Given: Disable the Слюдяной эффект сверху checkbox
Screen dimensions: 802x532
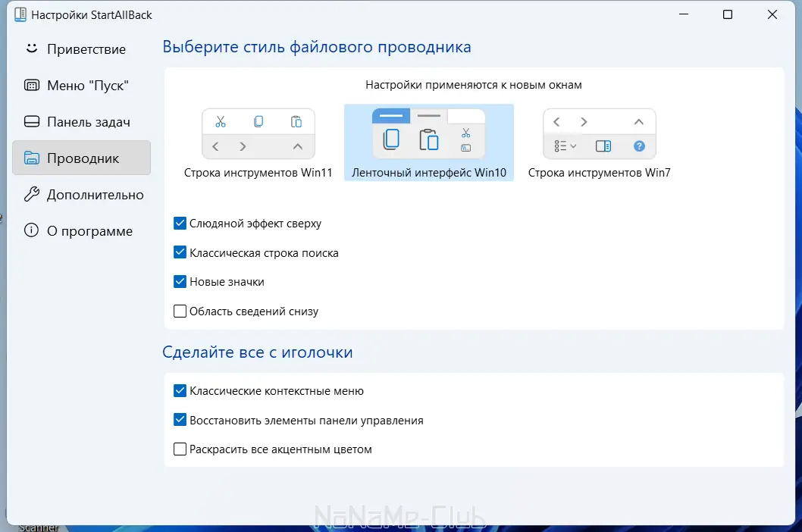Looking at the screenshot, I should click(x=180, y=223).
